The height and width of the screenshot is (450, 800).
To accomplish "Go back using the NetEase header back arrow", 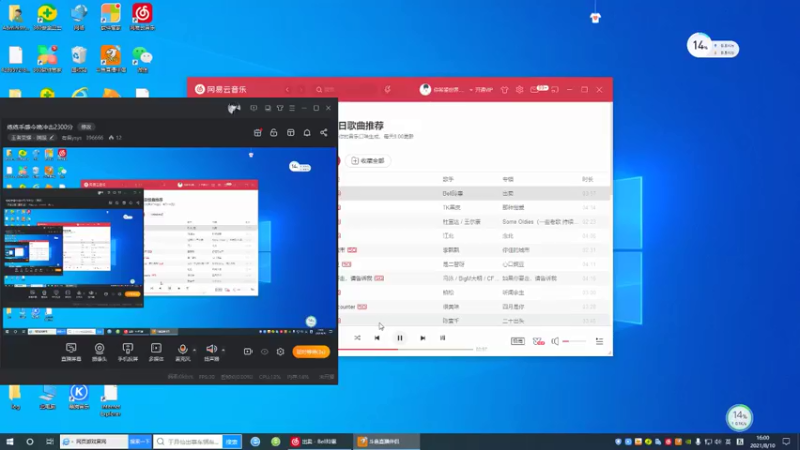I will [x=287, y=89].
